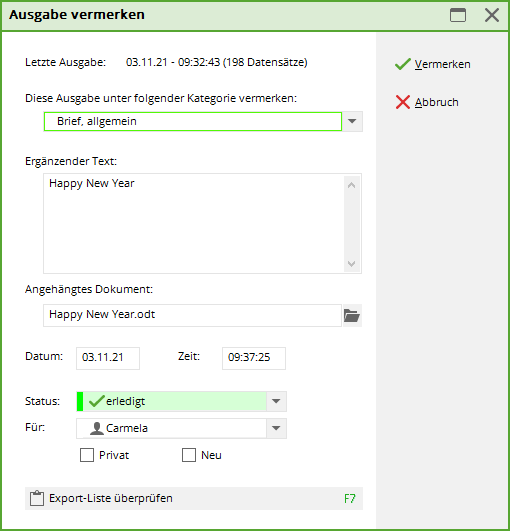Maximize the Ausgabe vermerken window
The height and width of the screenshot is (531, 510).
coord(458,15)
